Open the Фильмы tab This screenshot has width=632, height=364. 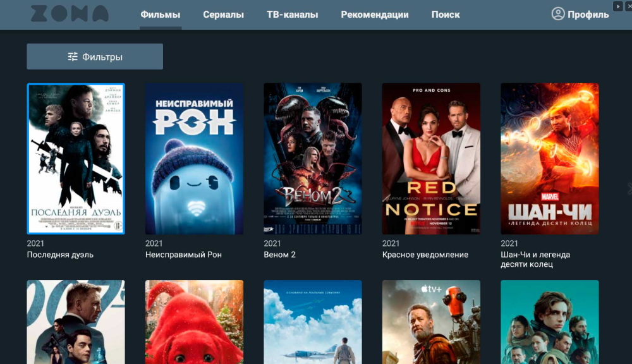161,15
